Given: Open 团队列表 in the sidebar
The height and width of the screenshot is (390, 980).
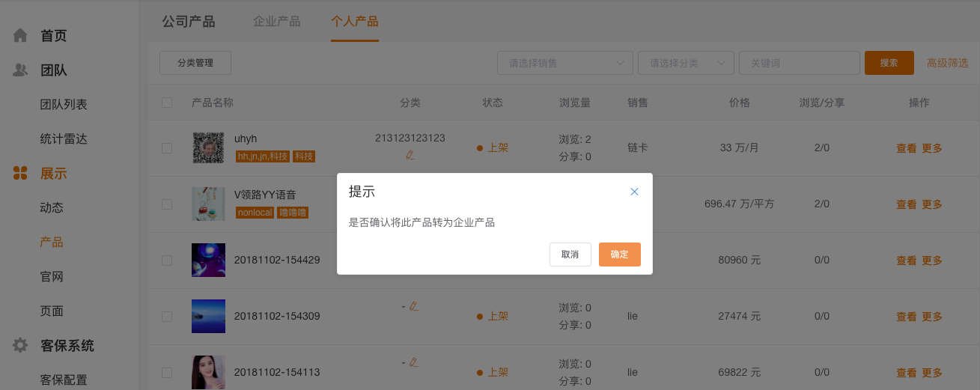Looking at the screenshot, I should pos(64,105).
